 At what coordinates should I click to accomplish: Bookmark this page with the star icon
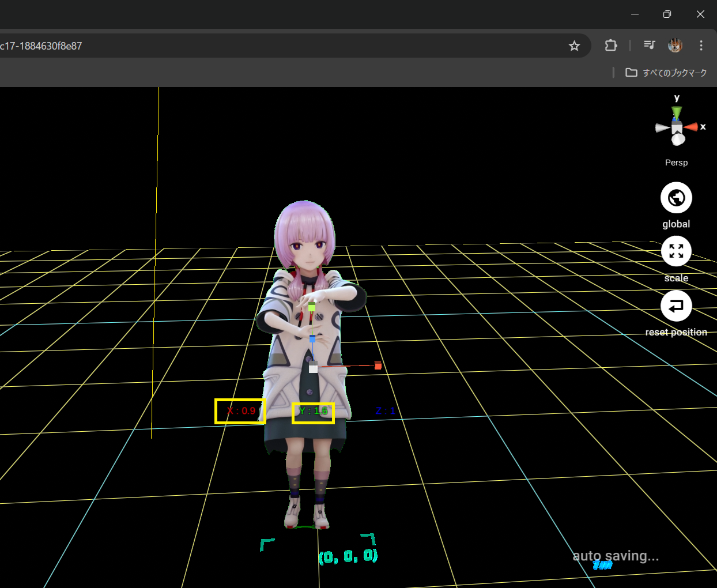(574, 46)
